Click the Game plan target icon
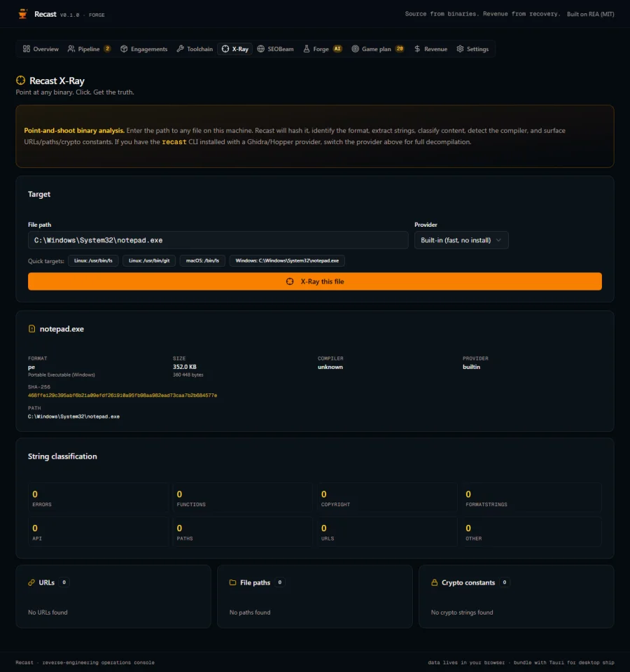This screenshot has height=672, width=630. (356, 49)
